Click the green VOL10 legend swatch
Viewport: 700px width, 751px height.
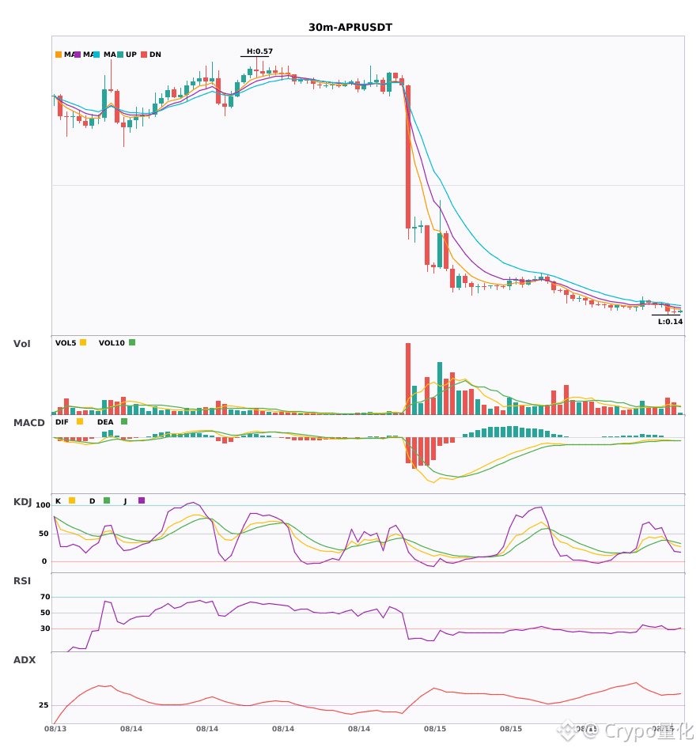(x=132, y=342)
